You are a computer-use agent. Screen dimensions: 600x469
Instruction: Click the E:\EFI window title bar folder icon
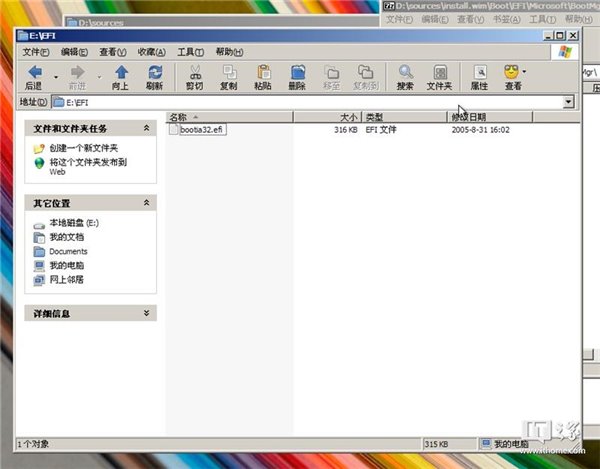coord(23,36)
